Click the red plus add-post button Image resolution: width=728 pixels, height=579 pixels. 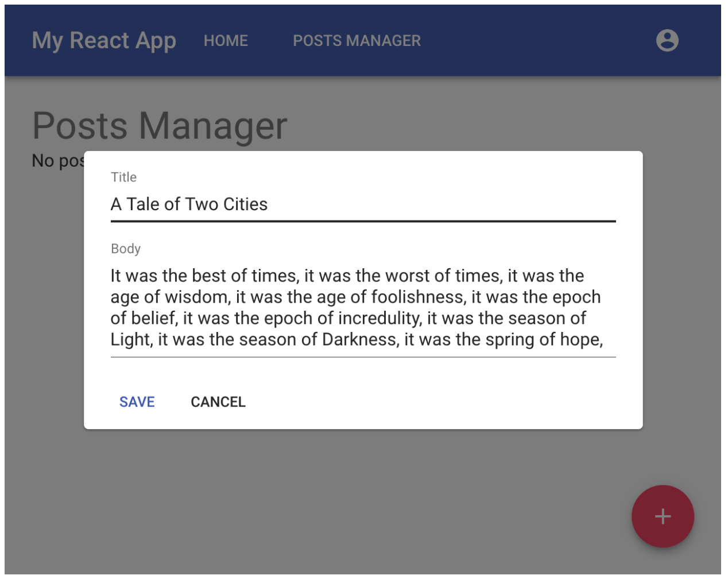click(x=663, y=516)
